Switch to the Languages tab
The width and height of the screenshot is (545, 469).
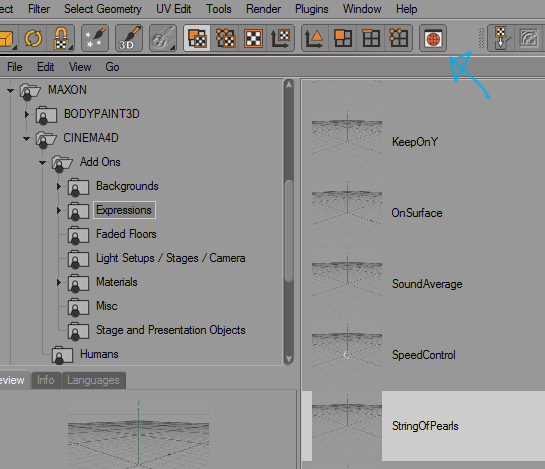tap(93, 380)
